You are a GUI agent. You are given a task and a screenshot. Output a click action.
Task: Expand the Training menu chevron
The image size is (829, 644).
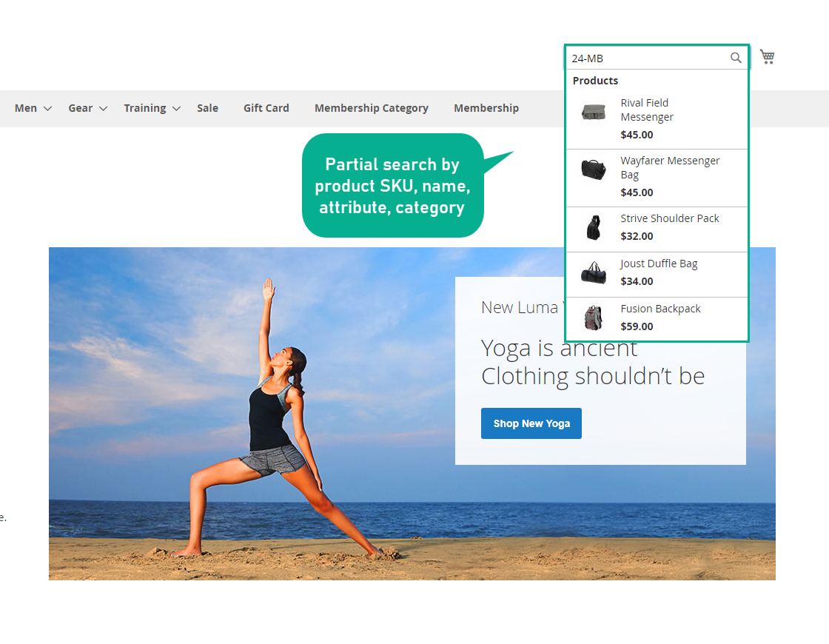pyautogui.click(x=177, y=108)
